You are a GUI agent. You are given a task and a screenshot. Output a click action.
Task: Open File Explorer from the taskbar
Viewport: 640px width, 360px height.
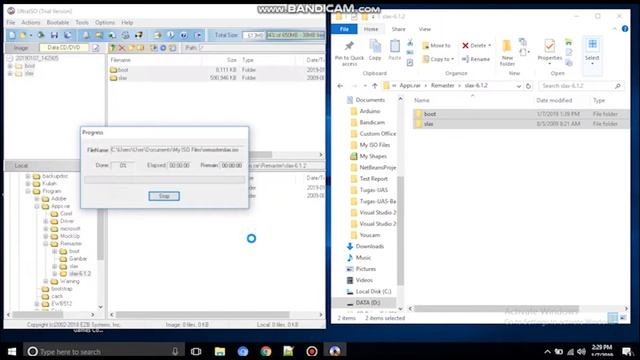(220, 351)
